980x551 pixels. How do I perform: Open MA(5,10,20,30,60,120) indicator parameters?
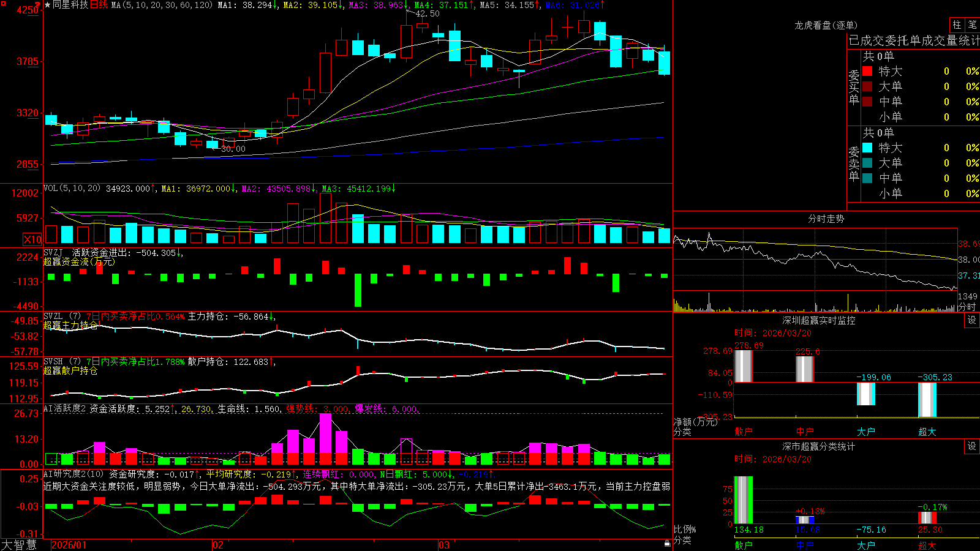click(x=162, y=5)
